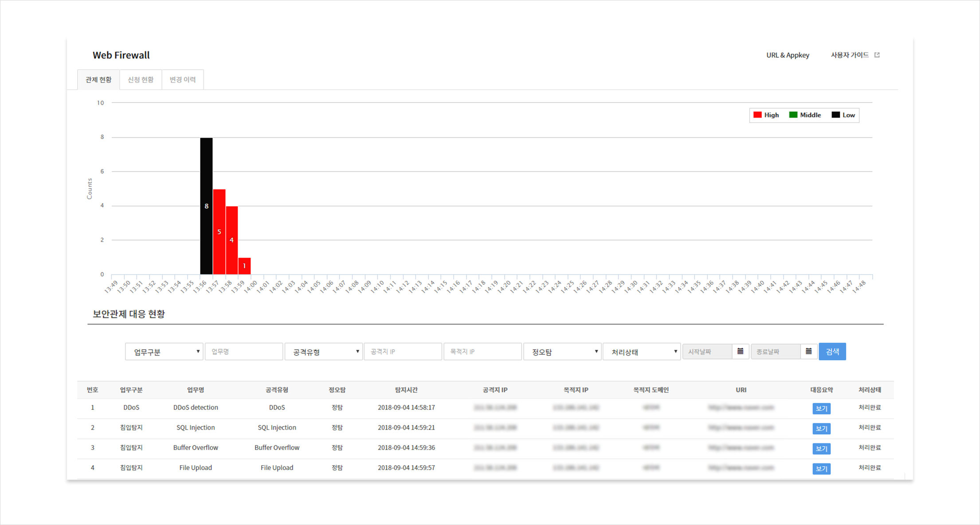This screenshot has height=525, width=980.
Task: Toggle the Middle legend green swatch
Action: tap(793, 115)
